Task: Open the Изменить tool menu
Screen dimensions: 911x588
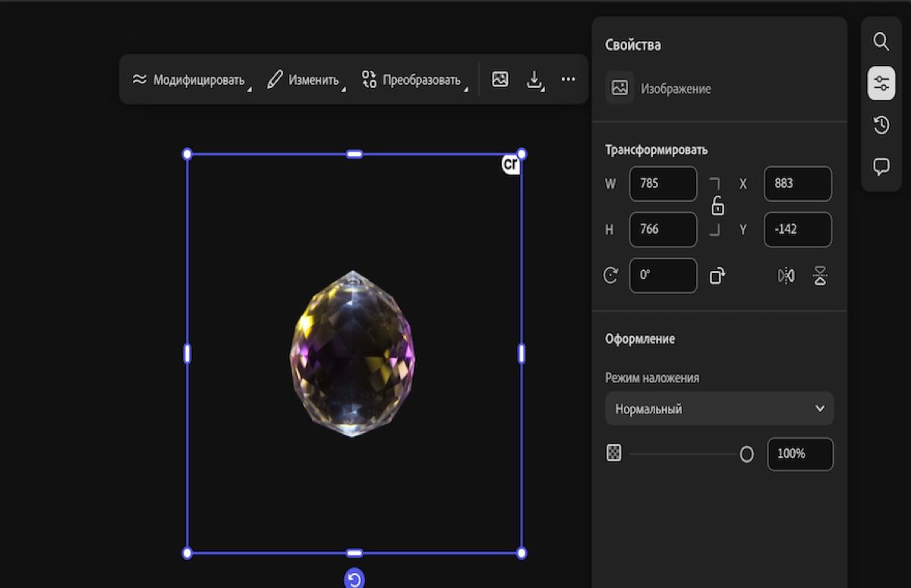Action: [x=306, y=80]
